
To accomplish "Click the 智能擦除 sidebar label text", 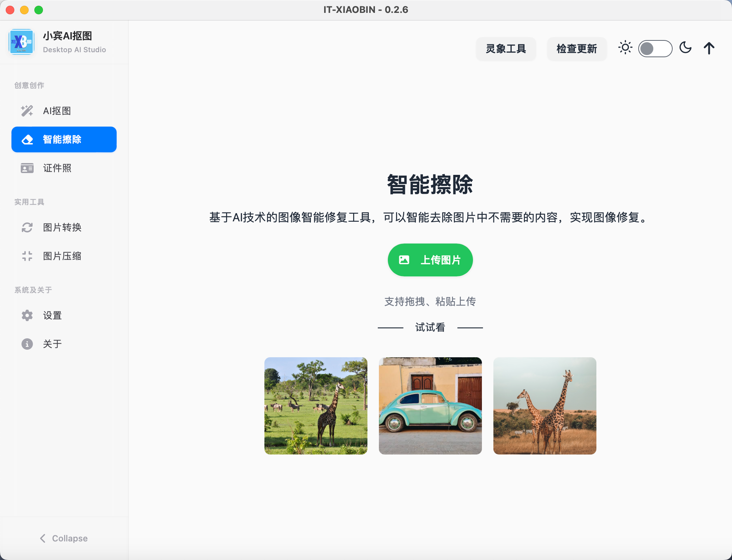I will coord(62,139).
